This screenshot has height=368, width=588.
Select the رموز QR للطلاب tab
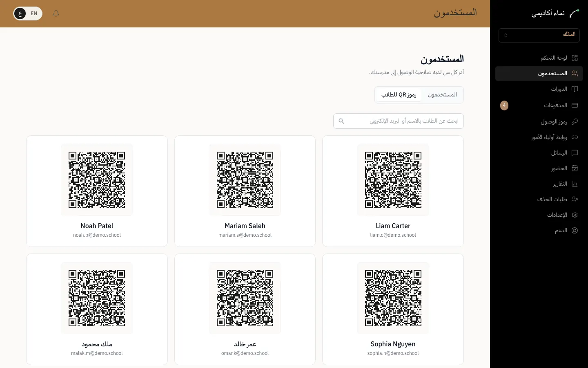pyautogui.click(x=399, y=95)
